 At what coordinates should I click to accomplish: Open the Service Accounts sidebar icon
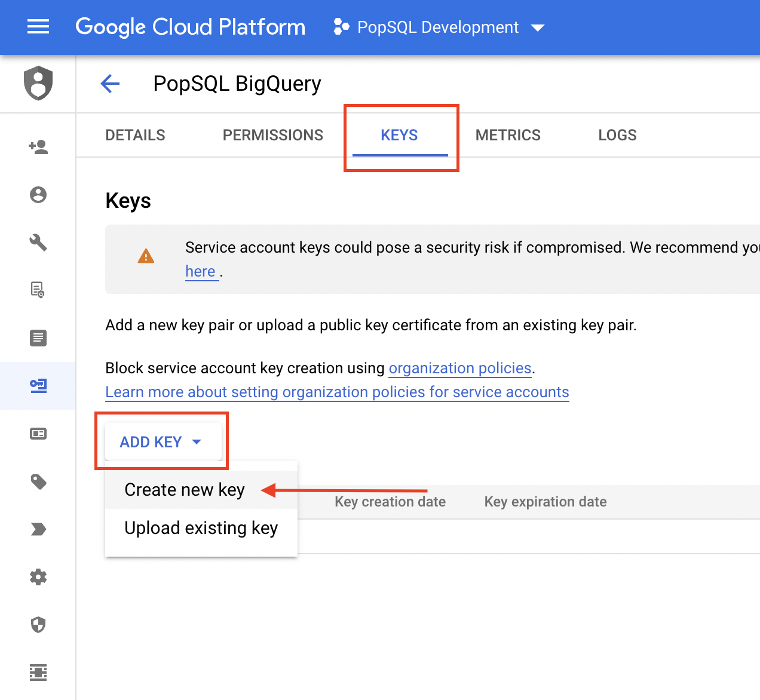click(38, 386)
